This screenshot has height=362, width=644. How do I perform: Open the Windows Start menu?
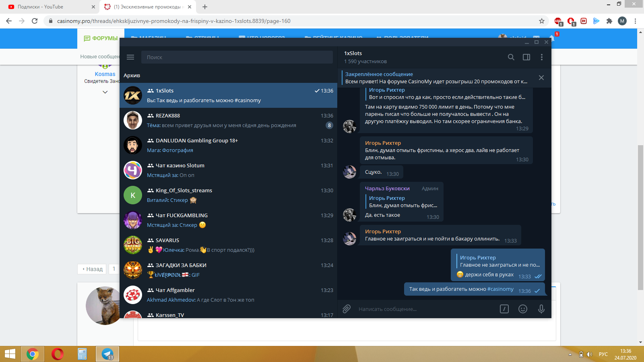[10, 354]
